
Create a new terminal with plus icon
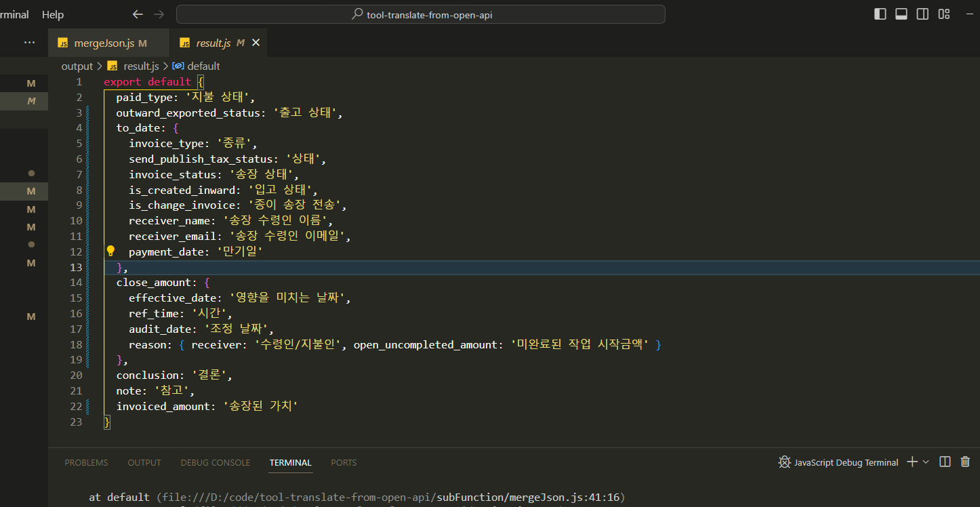(x=912, y=462)
